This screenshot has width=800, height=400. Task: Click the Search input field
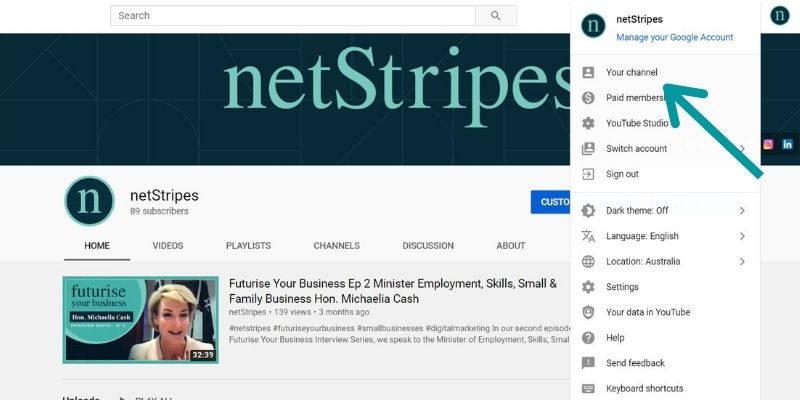293,16
